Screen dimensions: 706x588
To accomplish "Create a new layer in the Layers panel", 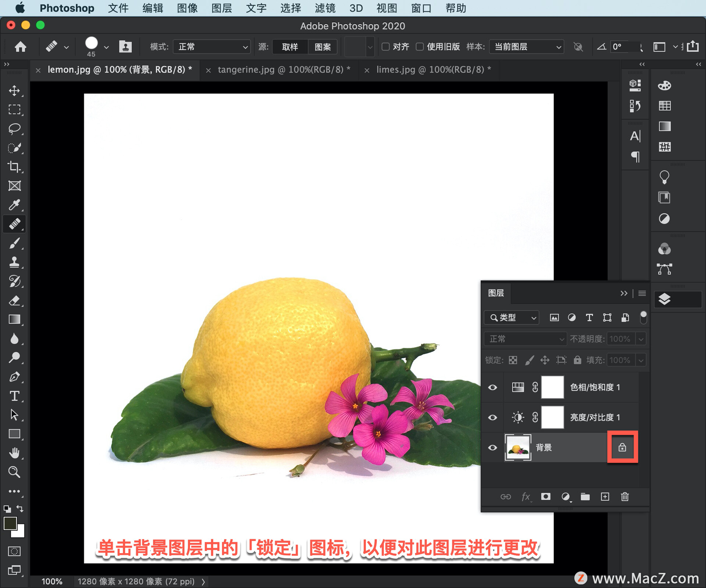I will pyautogui.click(x=605, y=497).
